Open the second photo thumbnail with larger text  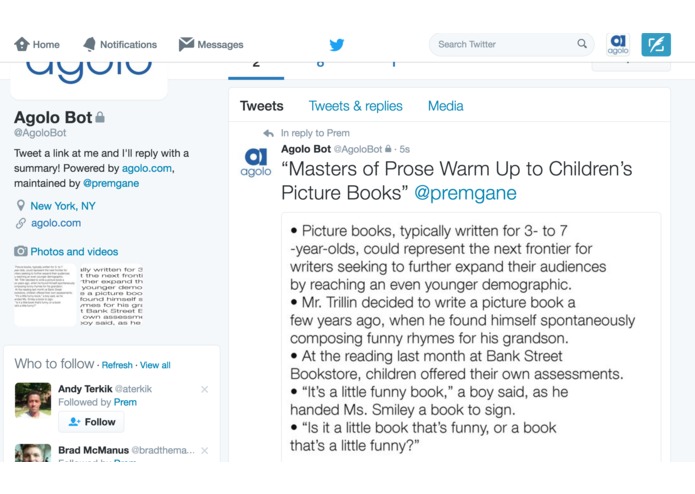(x=111, y=295)
